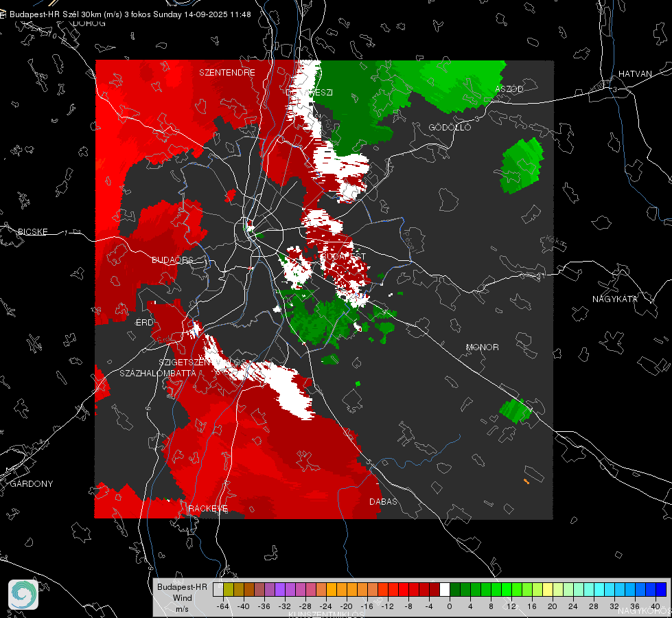
Task: Click the -64 value on legend scale
Action: pos(223,606)
